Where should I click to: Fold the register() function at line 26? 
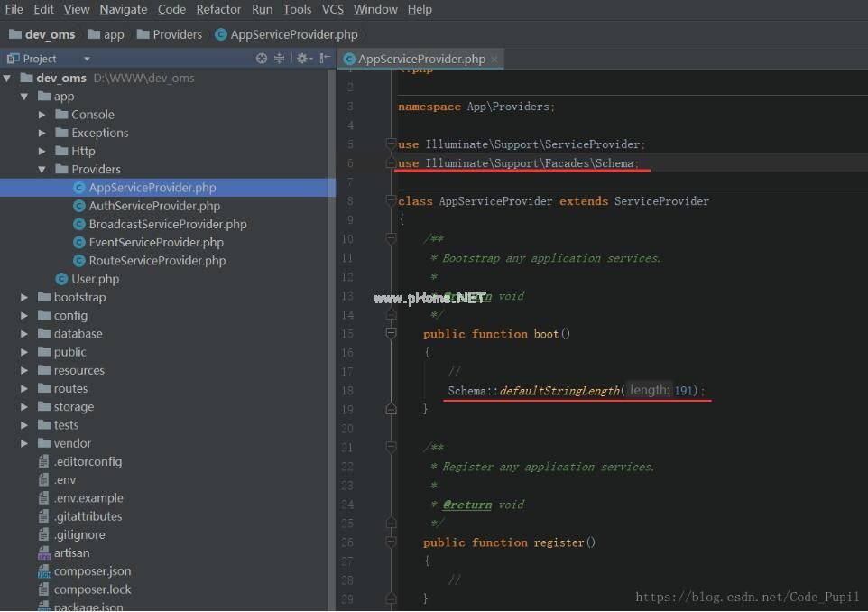(391, 542)
